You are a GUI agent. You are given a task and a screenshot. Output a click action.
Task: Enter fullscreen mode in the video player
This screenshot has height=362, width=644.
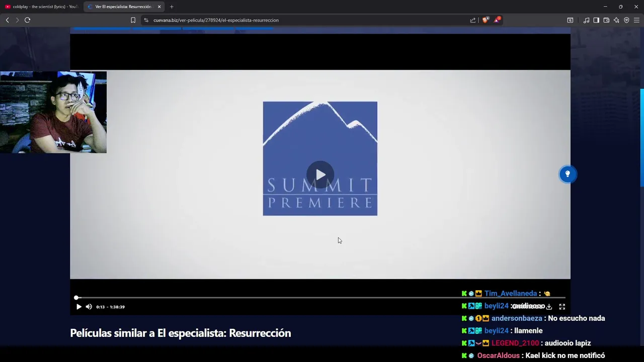[562, 307]
